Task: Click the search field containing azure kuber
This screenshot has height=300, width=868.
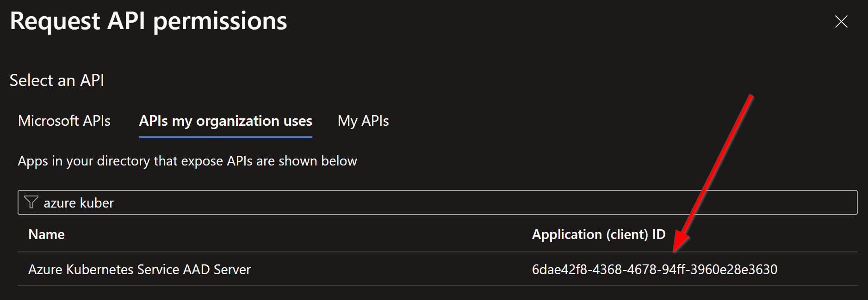Action: pyautogui.click(x=437, y=202)
